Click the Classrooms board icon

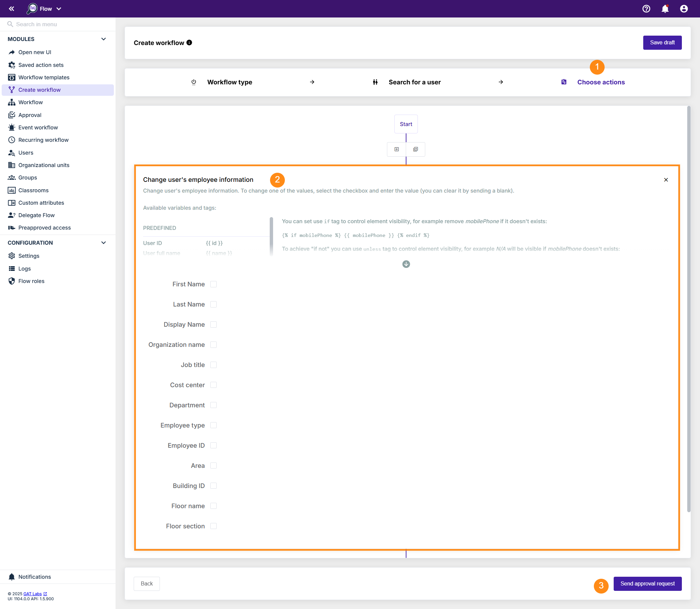pos(11,190)
